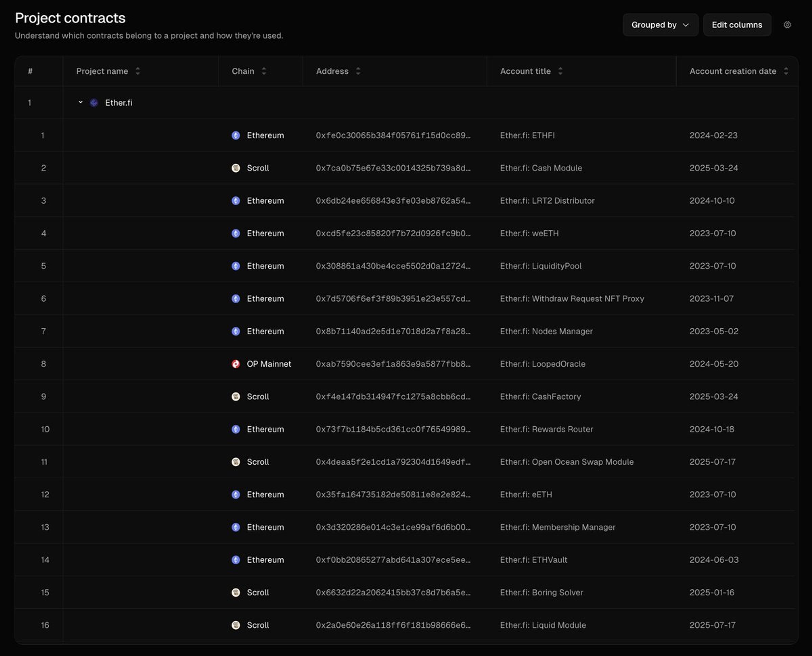The width and height of the screenshot is (812, 656).
Task: Click the Ether.fi: Membership Manager title
Action: point(558,527)
